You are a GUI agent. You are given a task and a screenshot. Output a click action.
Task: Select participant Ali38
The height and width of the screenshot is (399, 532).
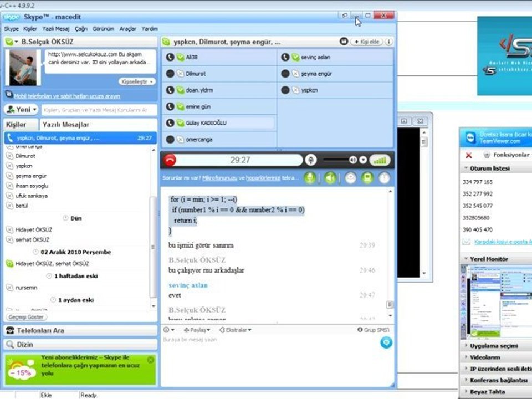(219, 57)
